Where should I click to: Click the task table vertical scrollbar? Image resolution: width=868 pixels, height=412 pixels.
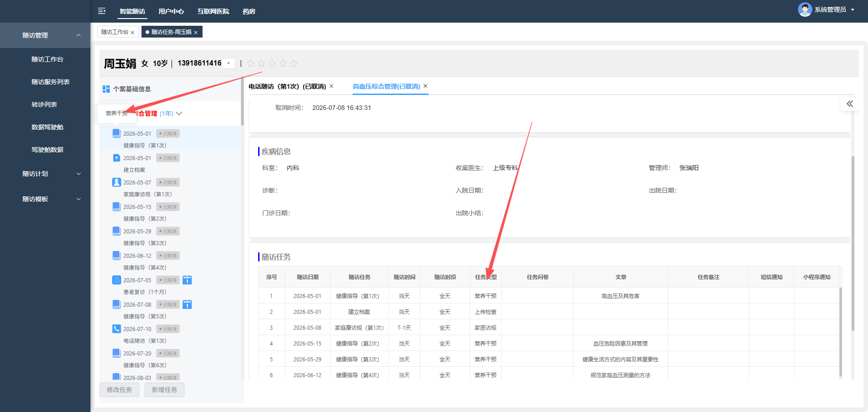(840, 332)
